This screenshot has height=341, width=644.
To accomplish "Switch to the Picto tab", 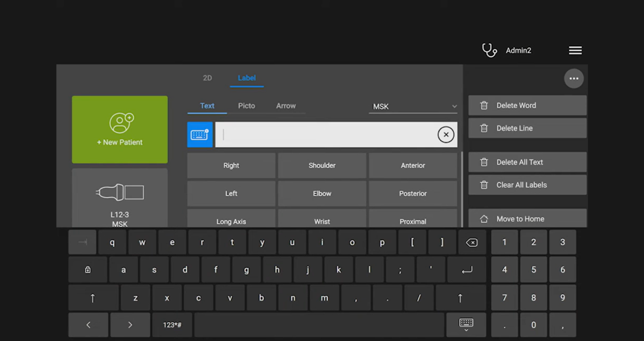I will coord(246,106).
